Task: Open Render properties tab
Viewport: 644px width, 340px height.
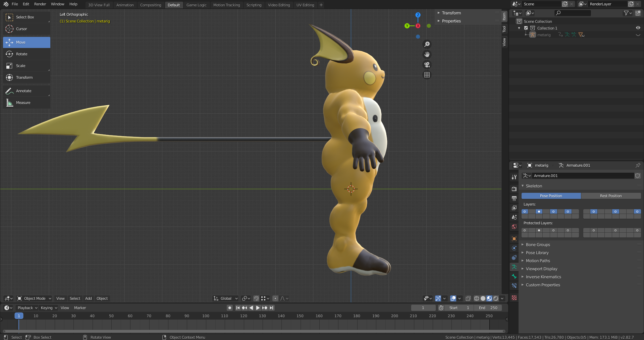Action: click(x=514, y=189)
